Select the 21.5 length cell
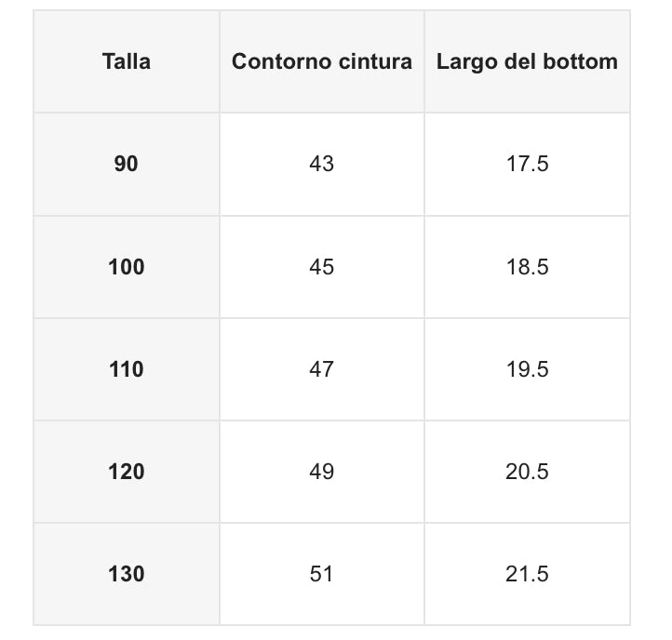Image resolution: width=672 pixels, height=640 pixels. 527,574
